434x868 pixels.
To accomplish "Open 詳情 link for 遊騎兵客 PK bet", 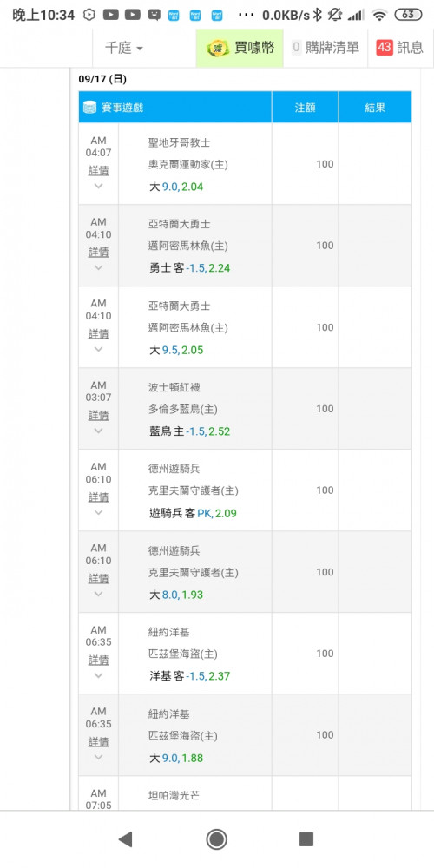I will 99,497.
